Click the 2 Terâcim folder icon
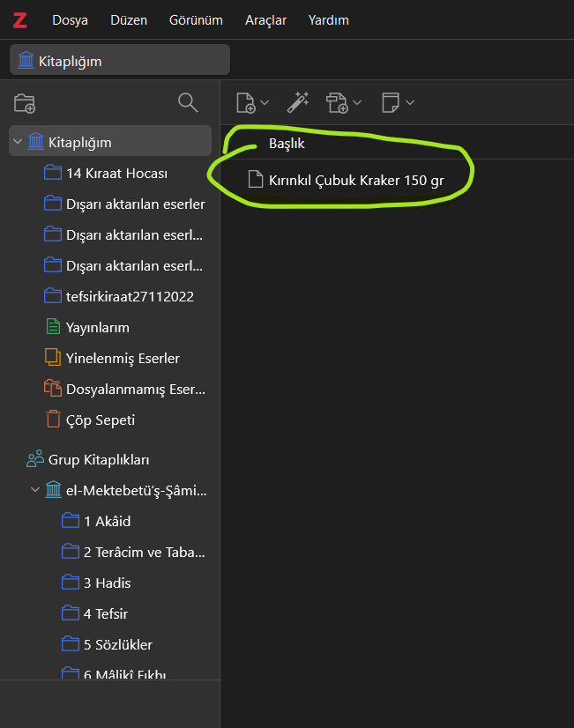 point(71,551)
